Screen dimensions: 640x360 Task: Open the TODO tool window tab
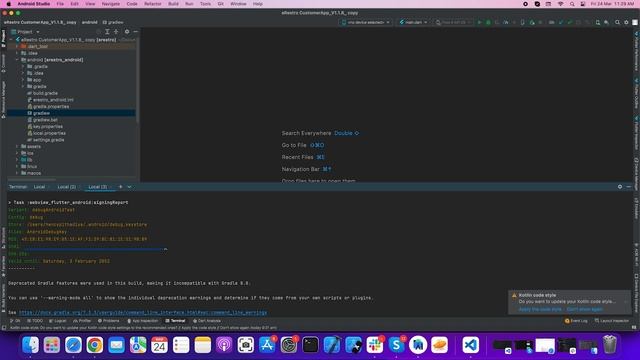click(x=35, y=321)
